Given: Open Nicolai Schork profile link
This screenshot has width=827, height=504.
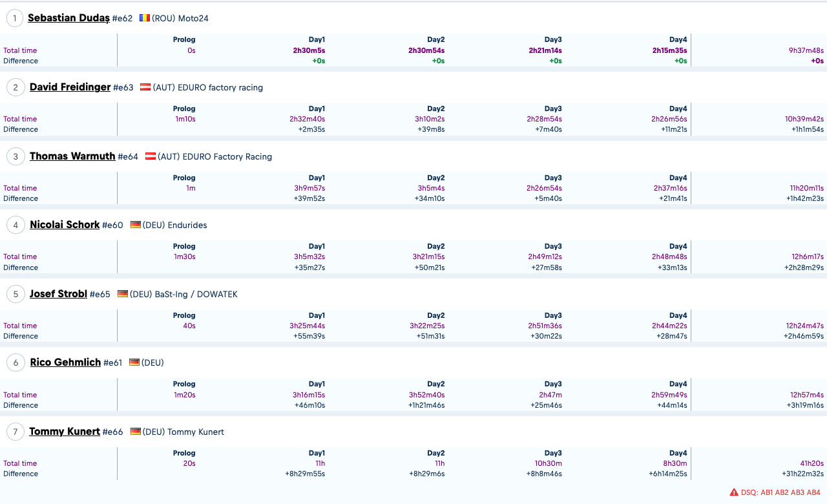Looking at the screenshot, I should (65, 225).
